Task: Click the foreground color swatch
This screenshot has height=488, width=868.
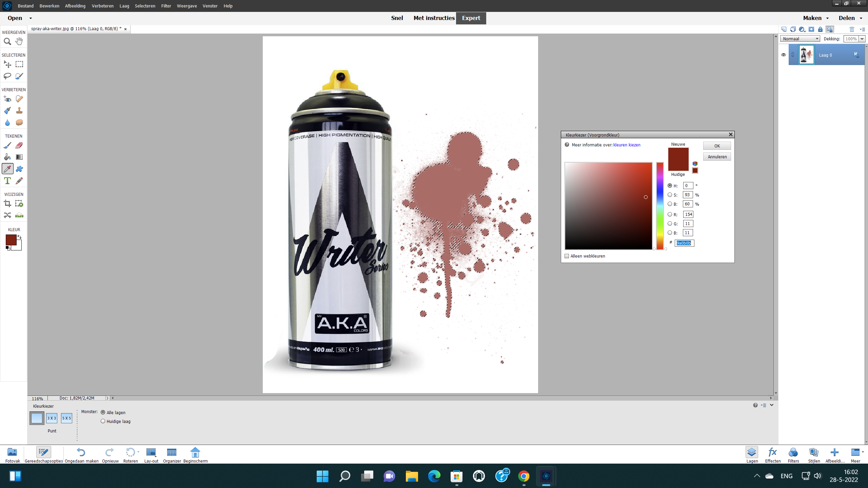Action: point(11,240)
